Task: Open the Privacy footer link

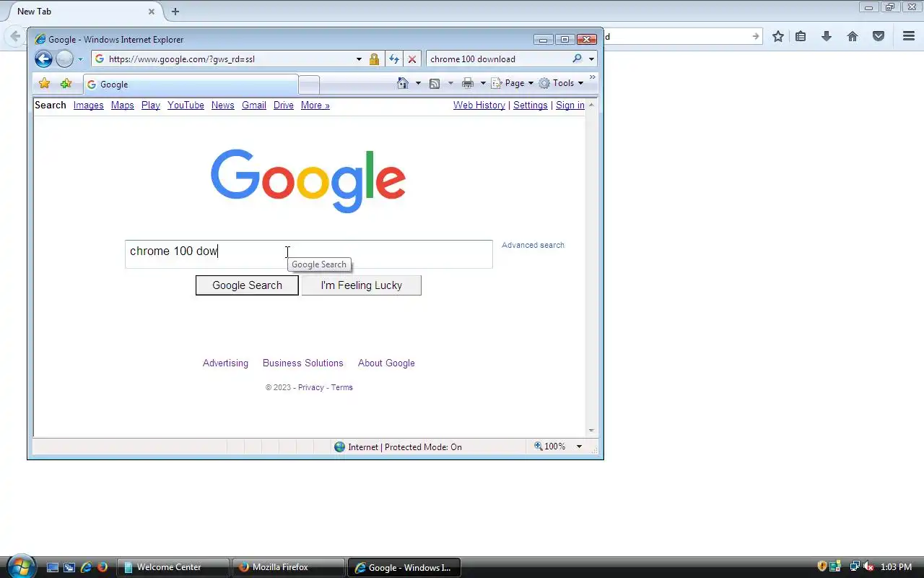Action: pos(310,387)
